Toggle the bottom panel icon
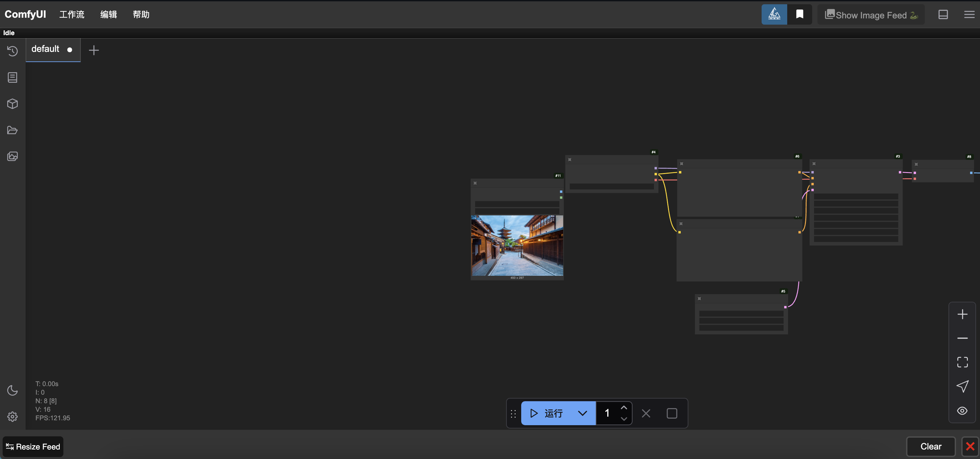Image resolution: width=980 pixels, height=459 pixels. [943, 14]
